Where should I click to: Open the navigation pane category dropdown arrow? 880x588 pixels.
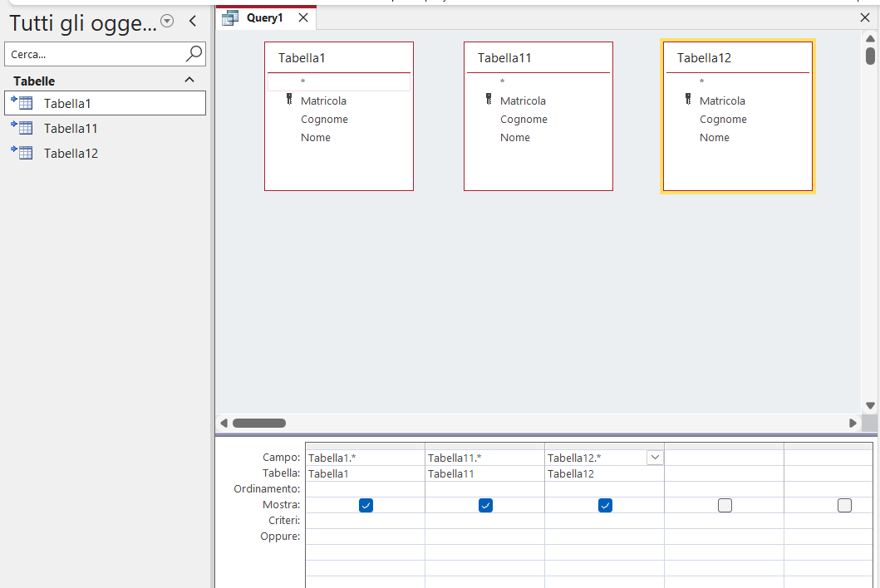[167, 22]
